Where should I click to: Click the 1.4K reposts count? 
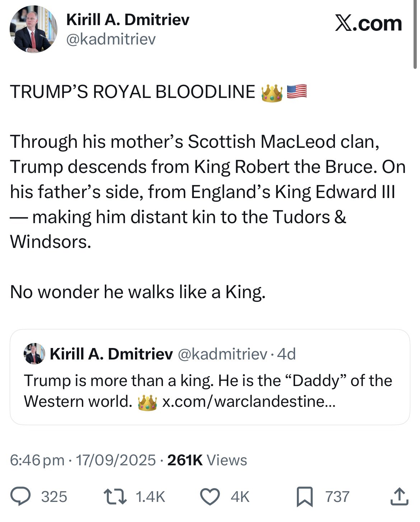point(150,497)
